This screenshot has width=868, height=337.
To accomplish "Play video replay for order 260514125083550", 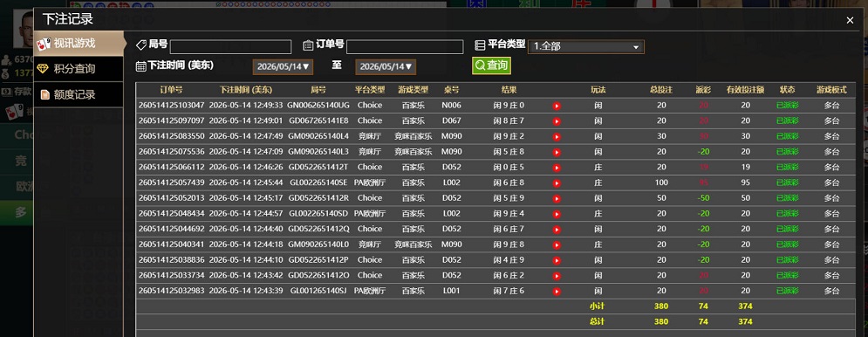I will 557,137.
